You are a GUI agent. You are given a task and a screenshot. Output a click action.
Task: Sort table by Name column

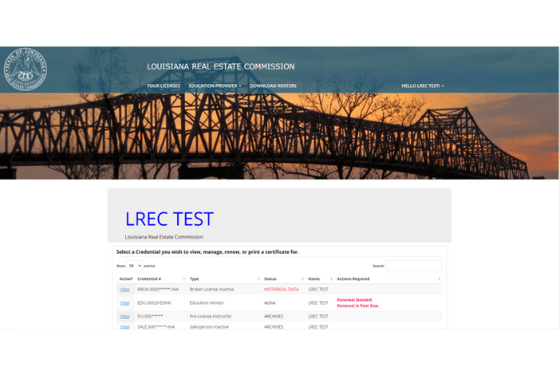pyautogui.click(x=320, y=279)
